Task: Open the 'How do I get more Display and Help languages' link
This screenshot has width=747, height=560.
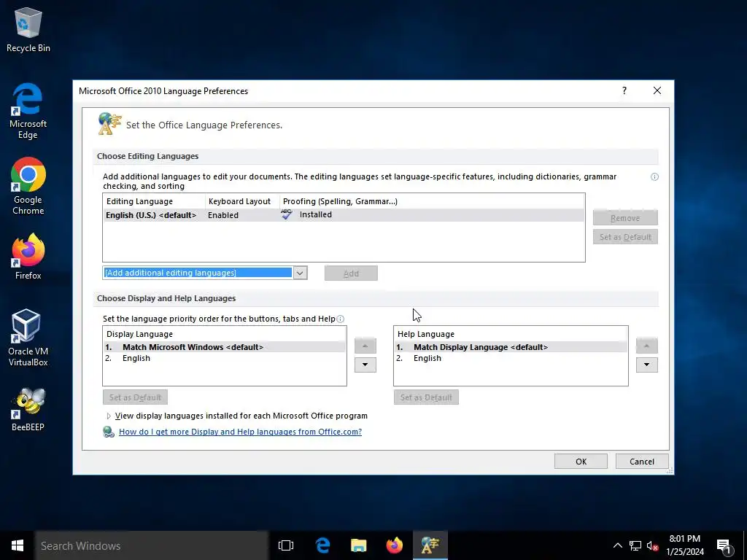Action: [x=240, y=432]
